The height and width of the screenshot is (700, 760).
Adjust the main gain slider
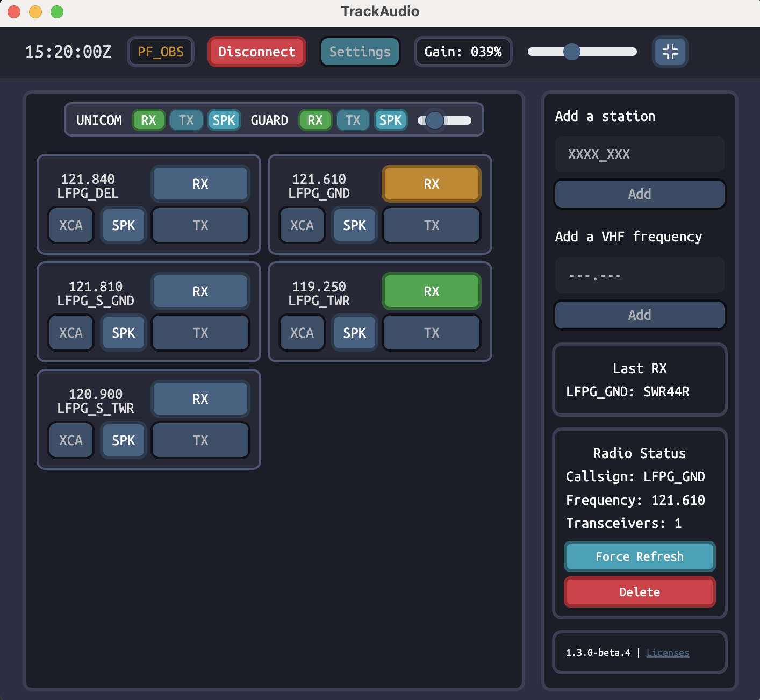582,52
